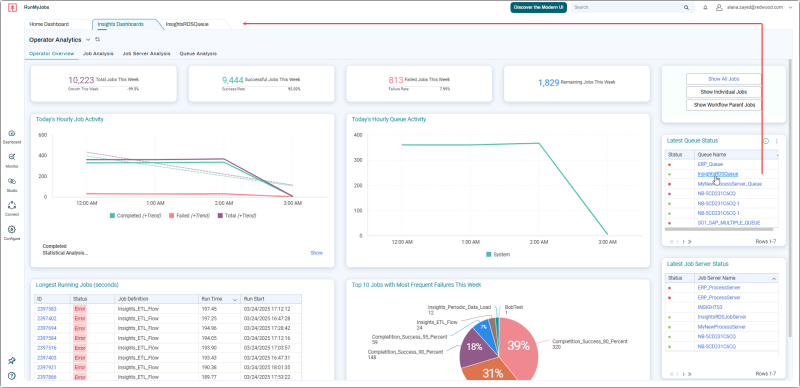Open Monitor in the left sidebar
The width and height of the screenshot is (800, 388).
coord(12,161)
